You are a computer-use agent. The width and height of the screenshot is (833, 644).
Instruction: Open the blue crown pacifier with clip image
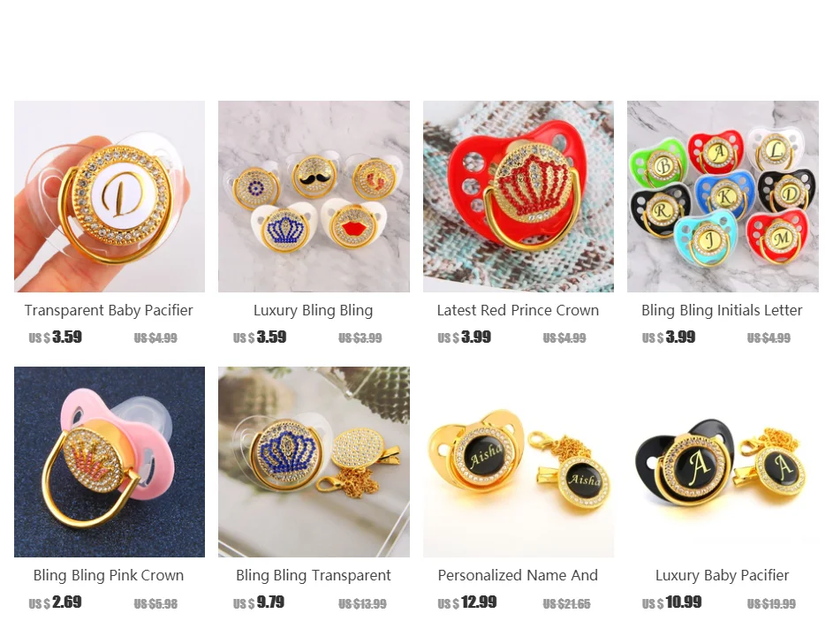tap(314, 462)
